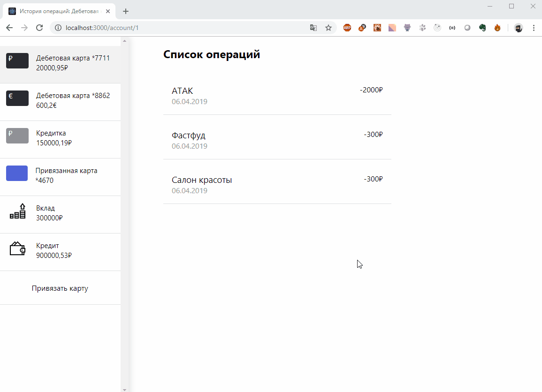Open the paw print extension

point(422,28)
